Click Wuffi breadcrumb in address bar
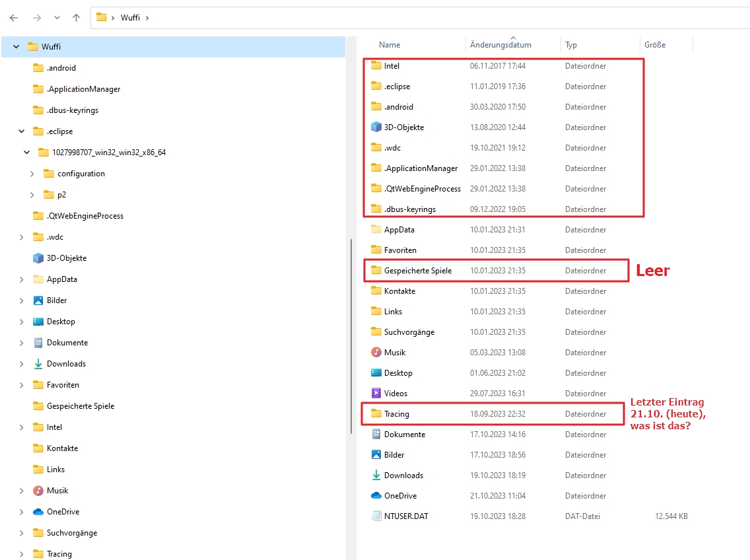750x560 pixels. (x=130, y=18)
